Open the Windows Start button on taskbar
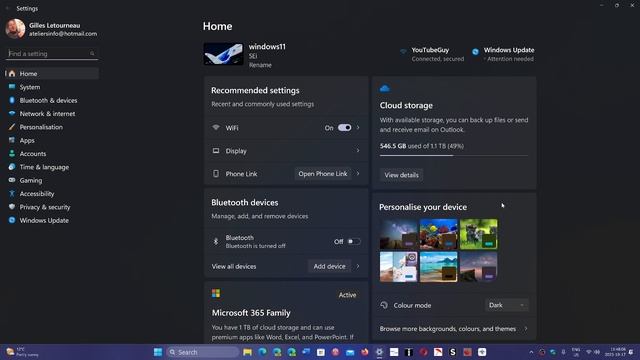The width and height of the screenshot is (640, 360). pos(158,352)
